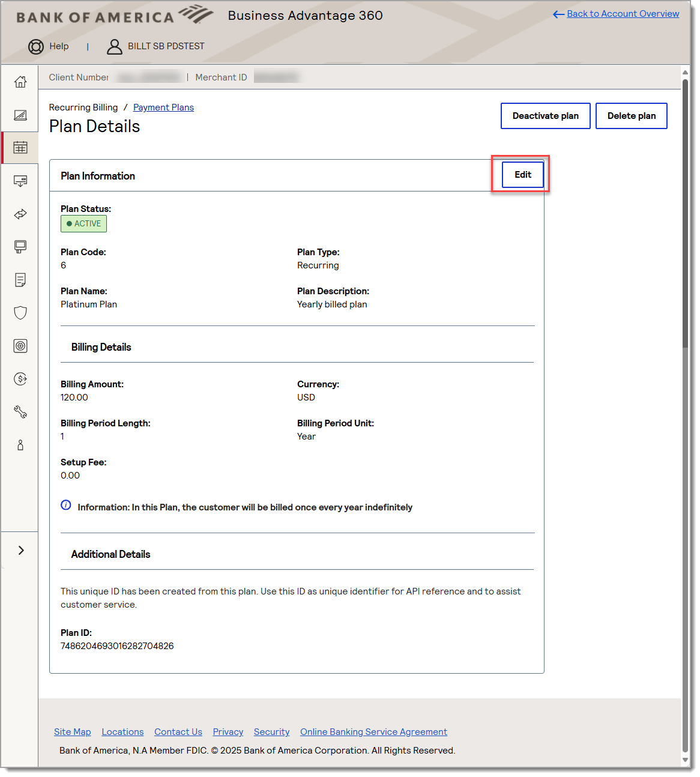Screen dimensions: 700x777
Task: Click the Additional Details section heading
Action: (x=111, y=554)
